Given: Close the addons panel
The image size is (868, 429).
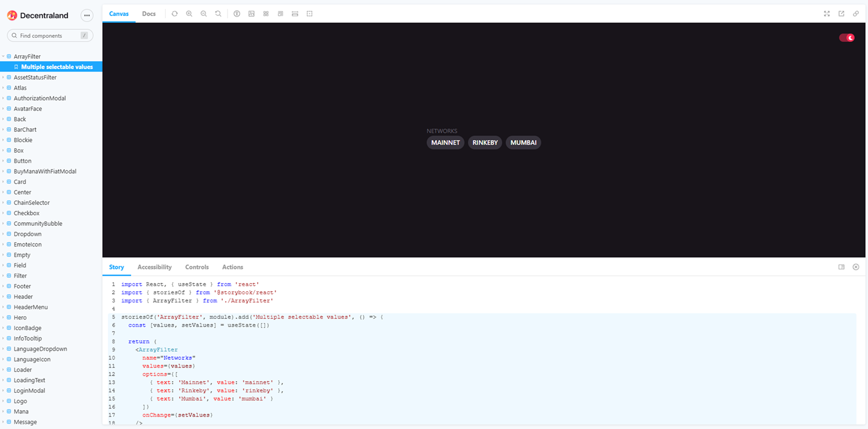Looking at the screenshot, I should tap(856, 267).
